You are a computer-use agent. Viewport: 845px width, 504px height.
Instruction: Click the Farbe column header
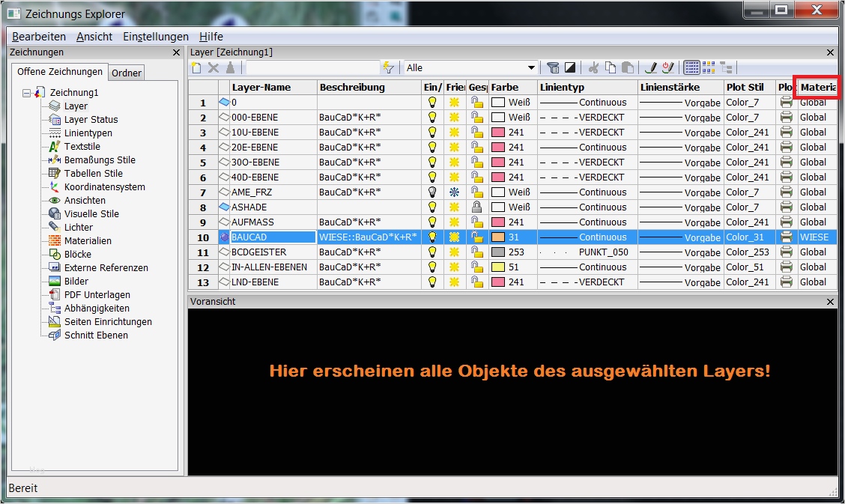pos(513,87)
